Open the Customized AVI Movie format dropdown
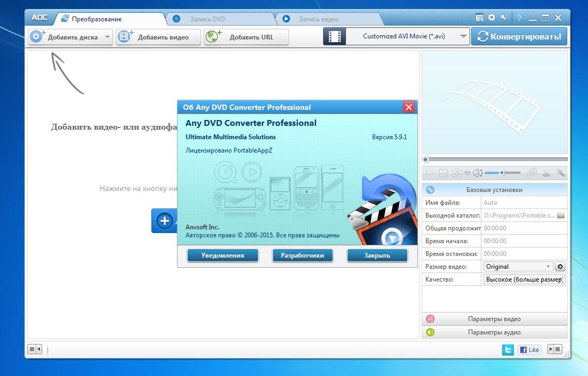Viewport: 588px width, 376px height. click(463, 37)
